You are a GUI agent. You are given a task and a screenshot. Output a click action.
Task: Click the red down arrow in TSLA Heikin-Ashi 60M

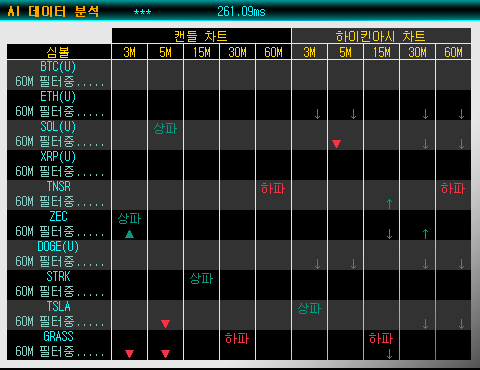point(461,324)
